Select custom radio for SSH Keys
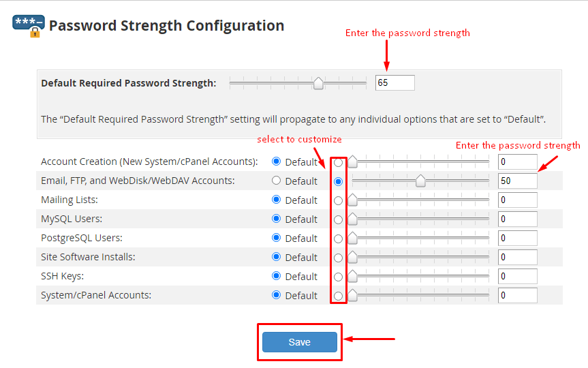This screenshot has height=368, width=588. click(338, 277)
